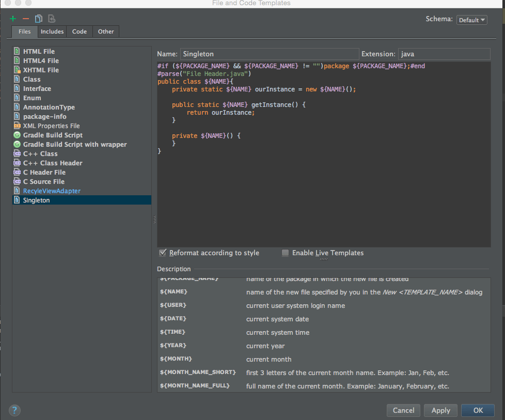Select the AnnotationType template
This screenshot has height=420, width=505.
pyautogui.click(x=82, y=107)
